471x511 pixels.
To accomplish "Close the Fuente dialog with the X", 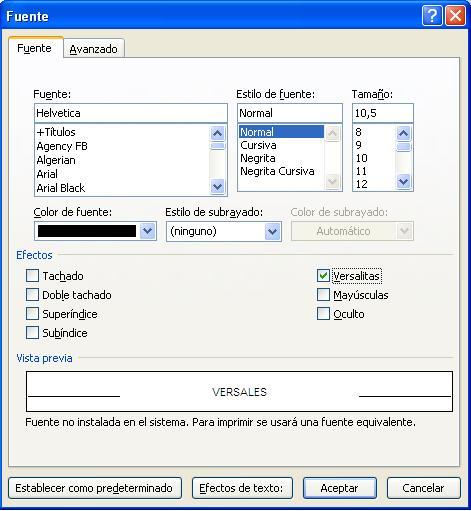I will (x=455, y=15).
